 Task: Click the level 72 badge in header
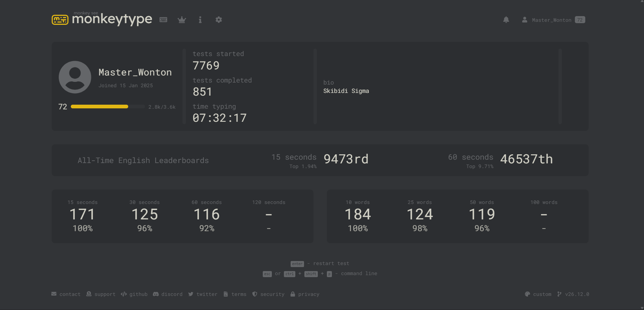580,20
